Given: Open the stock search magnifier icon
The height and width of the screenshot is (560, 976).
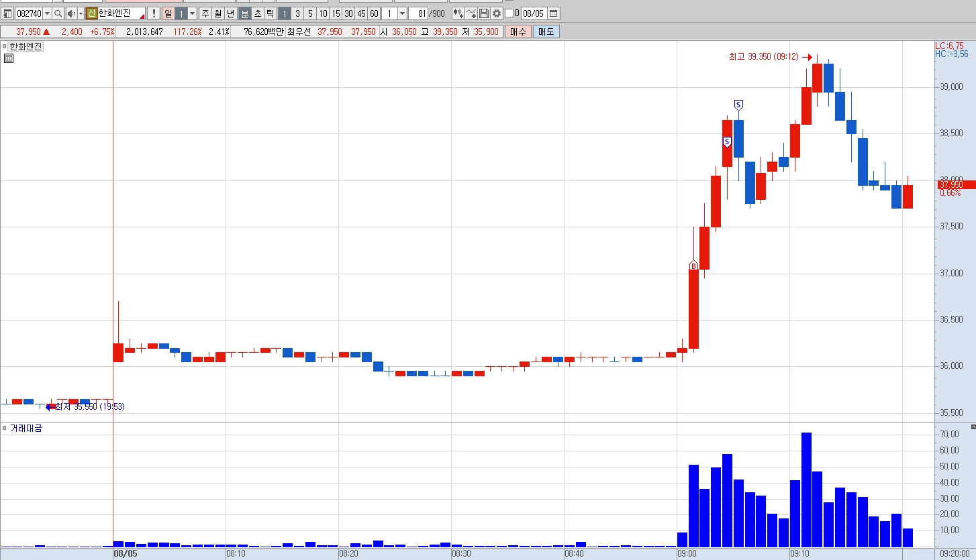Looking at the screenshot, I should [x=58, y=13].
